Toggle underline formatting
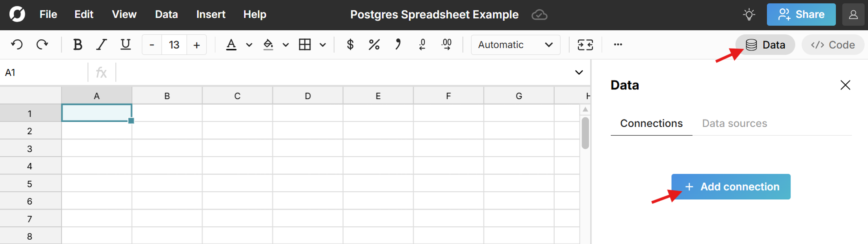 tap(125, 44)
